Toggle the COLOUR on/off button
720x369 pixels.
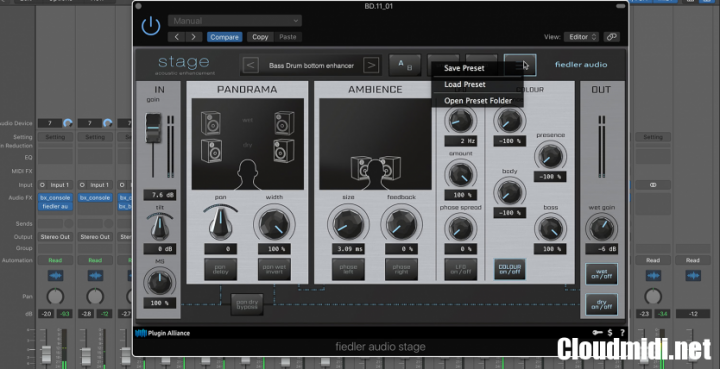click(510, 269)
